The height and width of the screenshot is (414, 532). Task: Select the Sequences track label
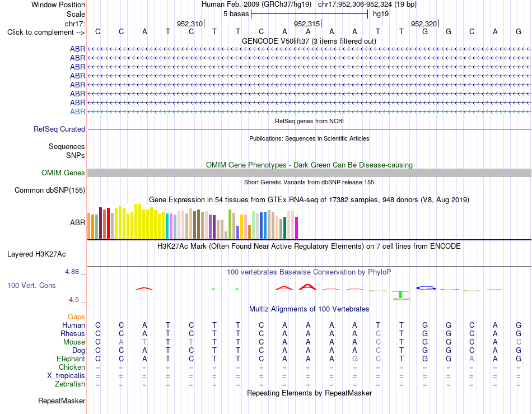[67, 147]
